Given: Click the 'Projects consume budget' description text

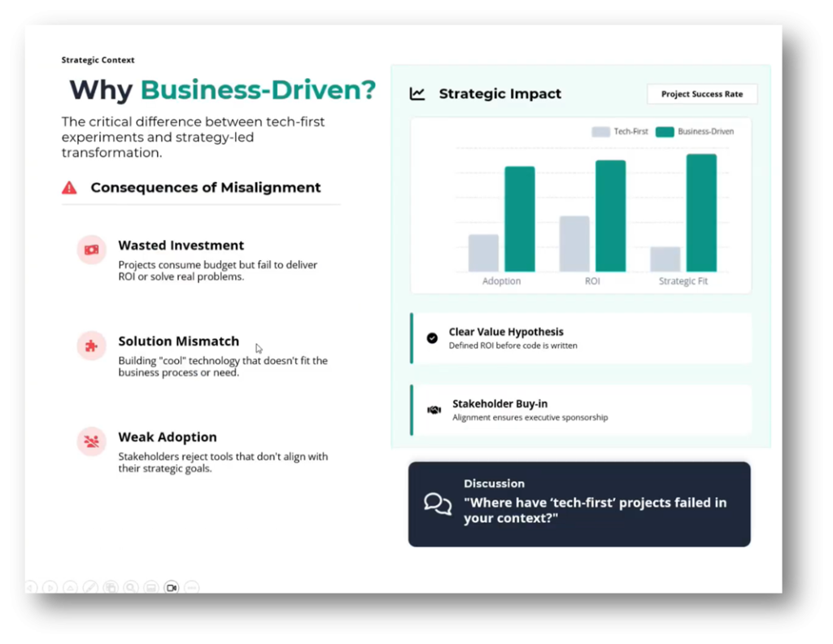Looking at the screenshot, I should 217,271.
